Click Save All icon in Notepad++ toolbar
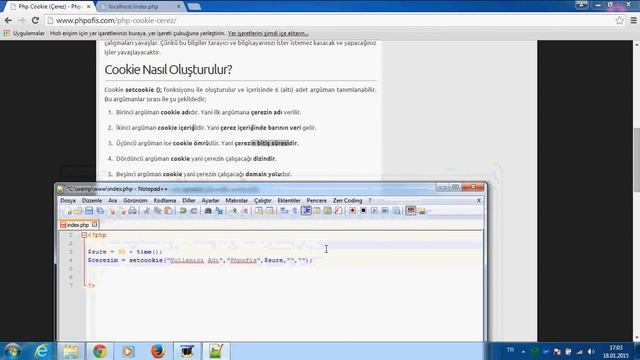Screen dimensions: 640x360 100,211
